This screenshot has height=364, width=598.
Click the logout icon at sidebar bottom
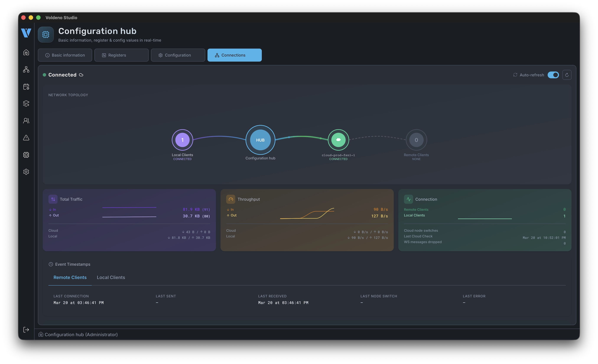tap(26, 330)
